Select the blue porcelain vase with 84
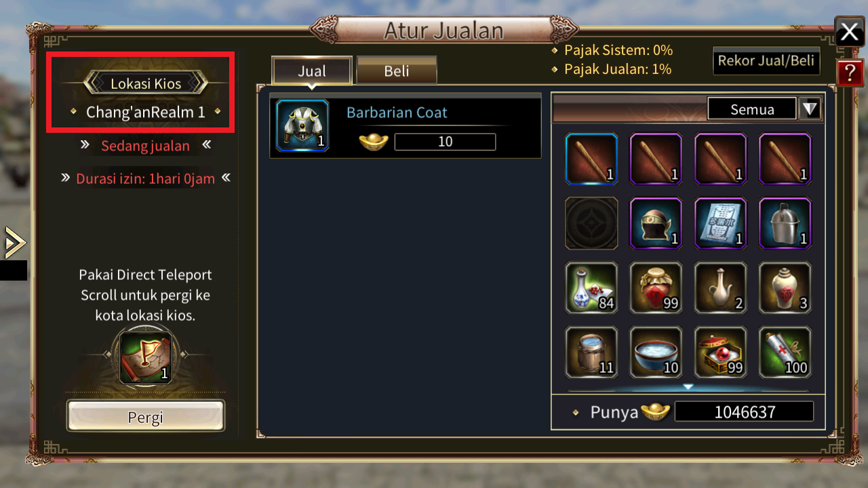This screenshot has width=868, height=488. point(591,287)
